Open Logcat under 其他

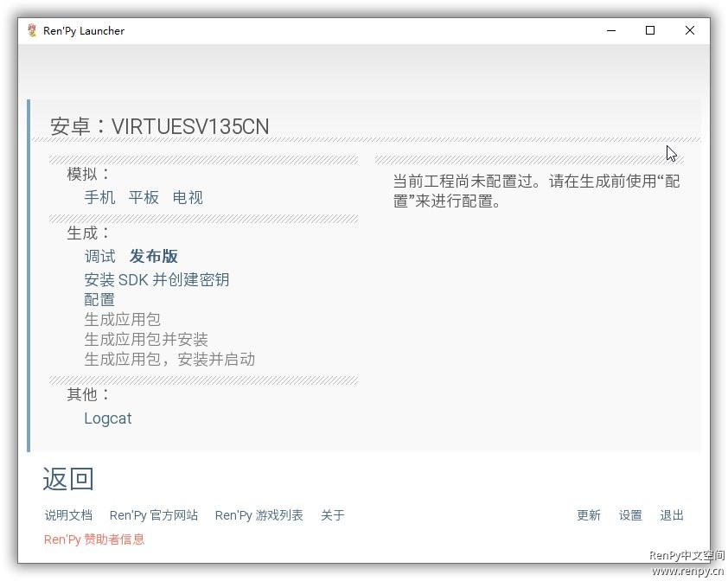(x=108, y=418)
